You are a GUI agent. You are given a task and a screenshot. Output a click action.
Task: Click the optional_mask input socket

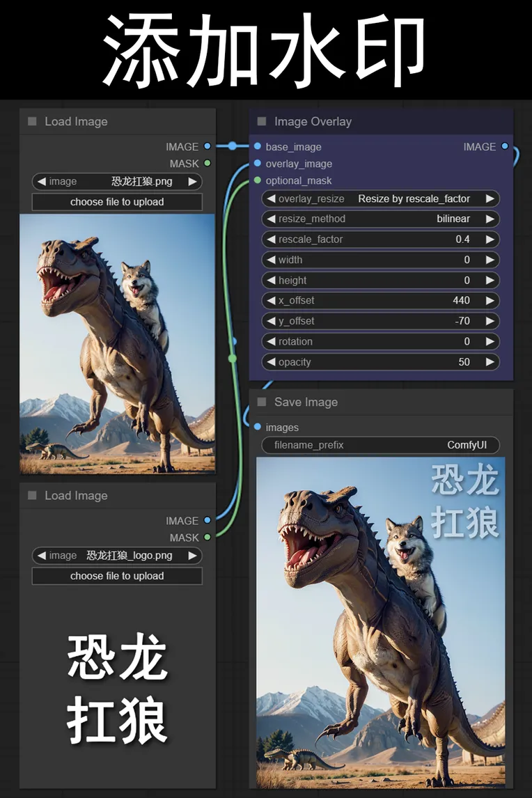258,180
